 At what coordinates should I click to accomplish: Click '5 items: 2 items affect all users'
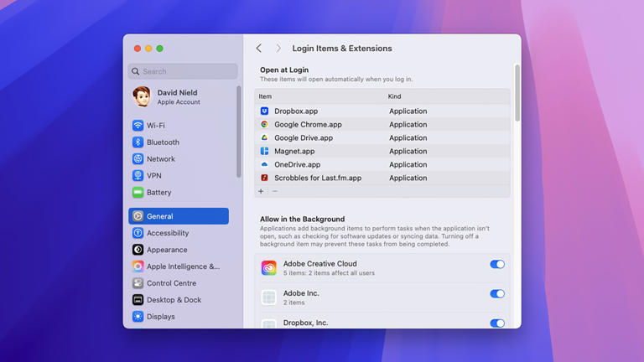(329, 273)
